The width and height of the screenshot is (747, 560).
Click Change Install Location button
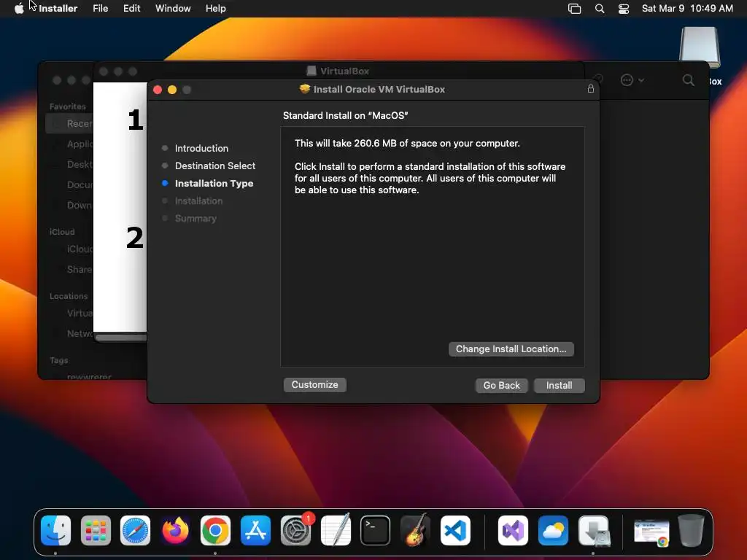pyautogui.click(x=511, y=349)
